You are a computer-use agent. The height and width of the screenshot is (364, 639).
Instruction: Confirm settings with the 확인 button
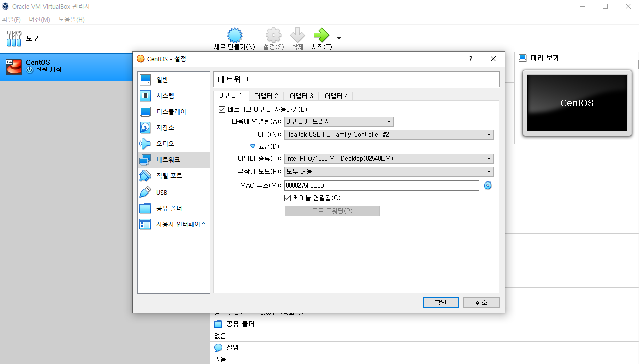click(440, 302)
